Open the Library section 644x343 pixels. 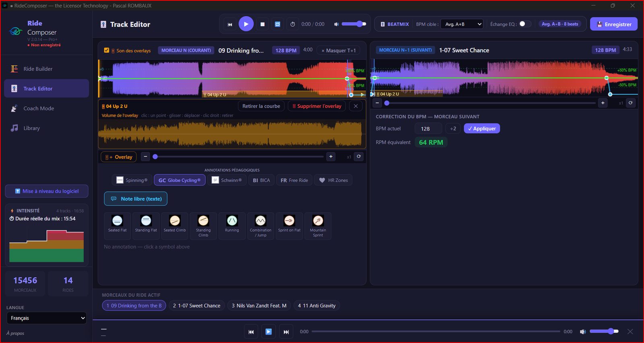pos(46,128)
